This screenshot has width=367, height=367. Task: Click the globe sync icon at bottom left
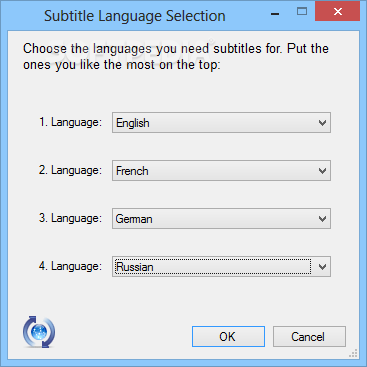coord(39,332)
